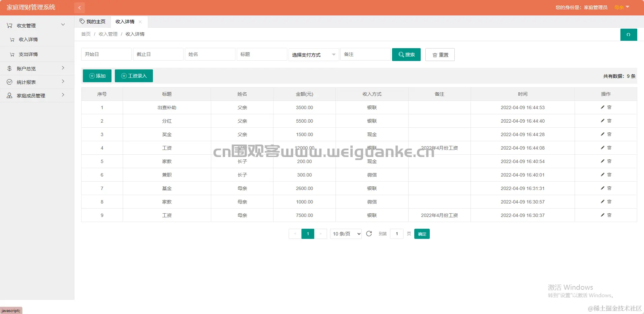The image size is (644, 314).
Task: Click the 2022-04-09 16:31:31 time cell
Action: (x=523, y=188)
